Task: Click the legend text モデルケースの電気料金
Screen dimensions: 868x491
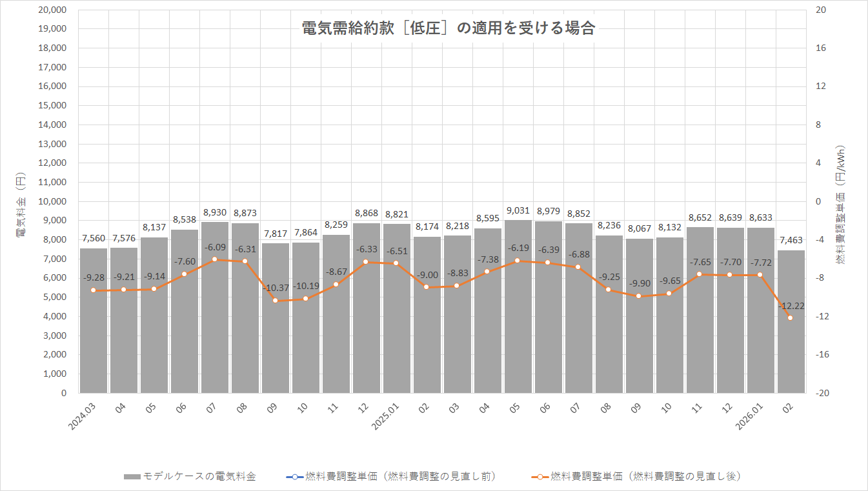Action: pos(199,477)
